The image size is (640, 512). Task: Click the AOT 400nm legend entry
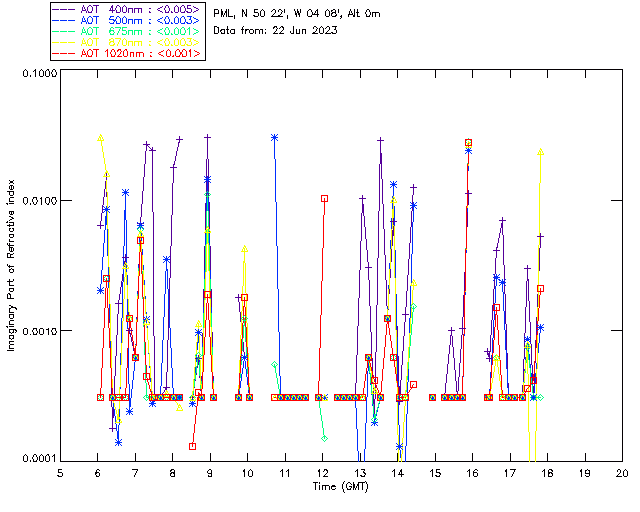coord(127,9)
